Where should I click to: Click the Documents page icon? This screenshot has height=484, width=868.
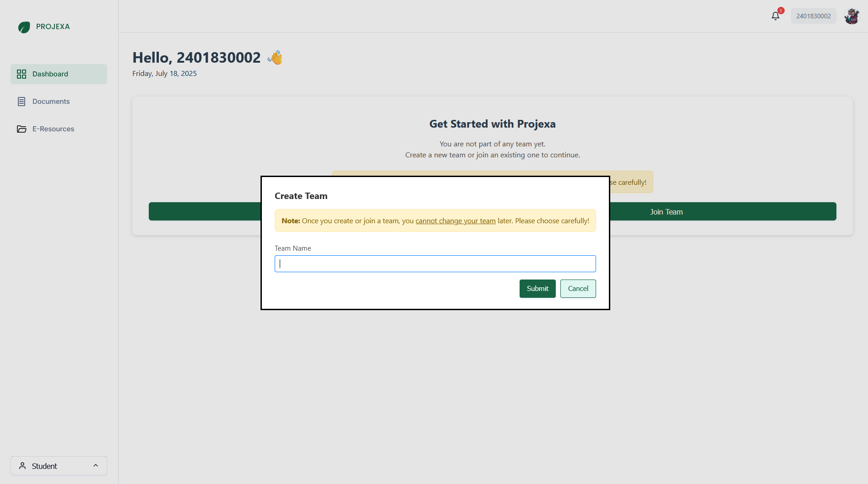point(22,101)
